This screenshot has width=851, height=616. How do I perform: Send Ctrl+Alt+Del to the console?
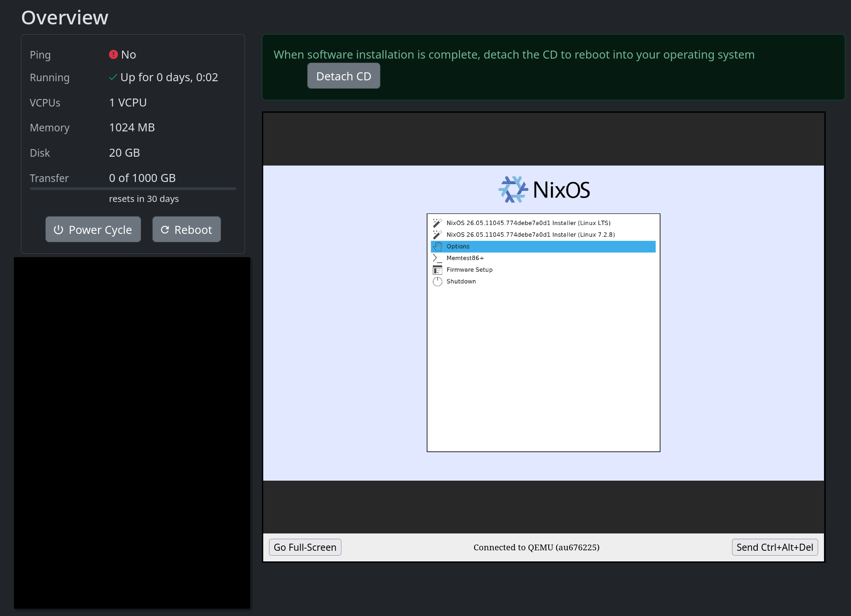pyautogui.click(x=775, y=547)
